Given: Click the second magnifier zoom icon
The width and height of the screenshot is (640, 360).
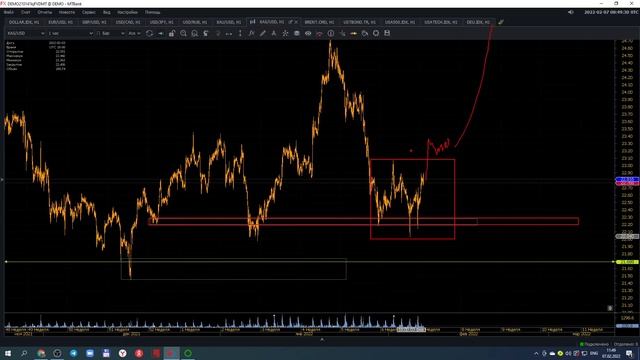Looking at the screenshot, I should 195,33.
